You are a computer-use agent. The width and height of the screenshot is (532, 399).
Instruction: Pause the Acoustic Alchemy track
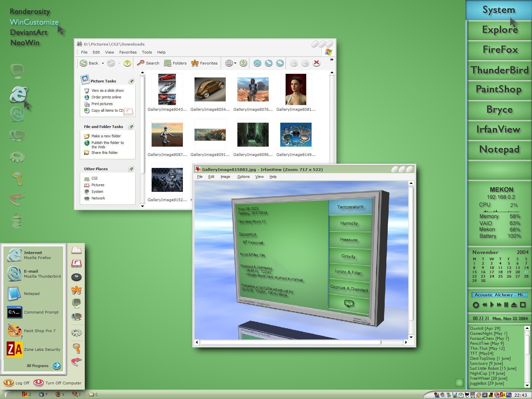[506, 305]
